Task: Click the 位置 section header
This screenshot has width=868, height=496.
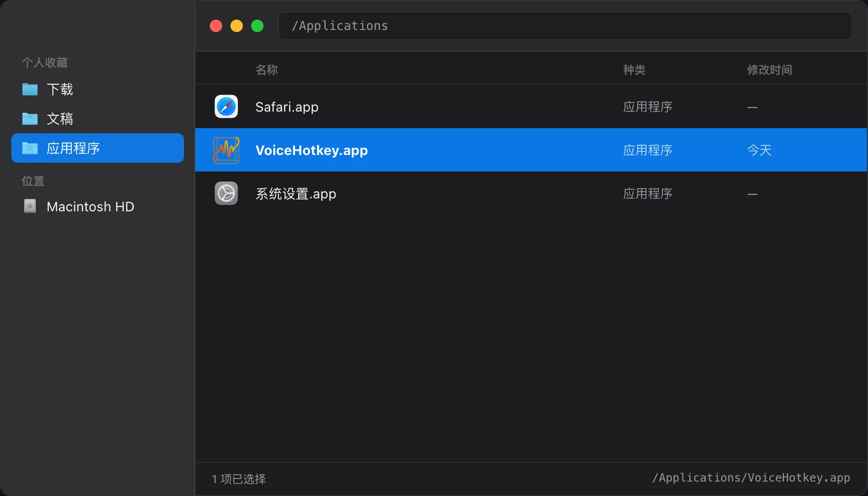Action: point(33,181)
